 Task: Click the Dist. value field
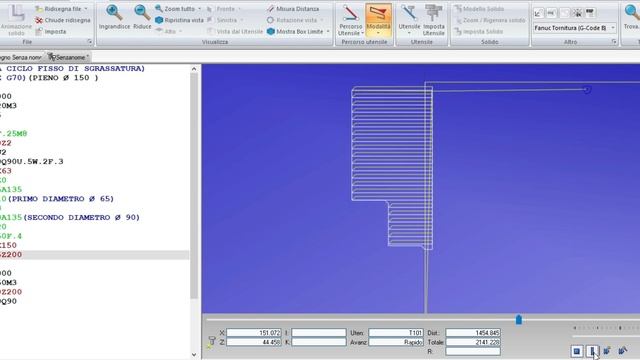pyautogui.click(x=473, y=333)
